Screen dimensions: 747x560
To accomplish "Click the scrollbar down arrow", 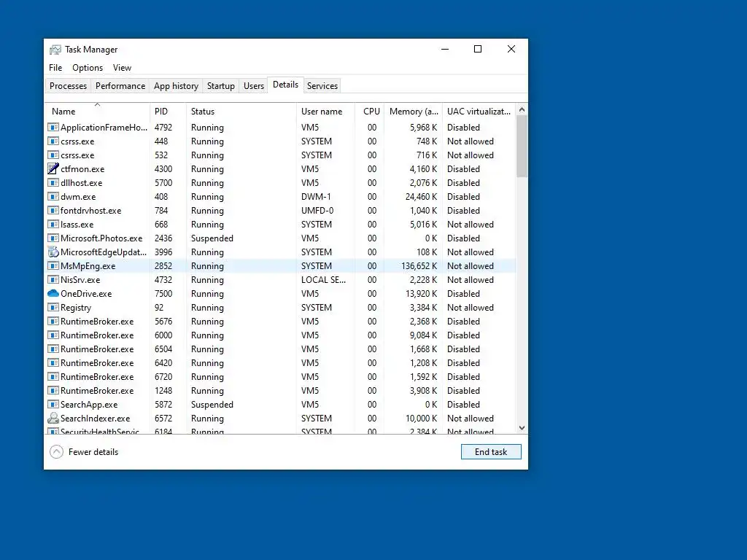I will [x=522, y=428].
